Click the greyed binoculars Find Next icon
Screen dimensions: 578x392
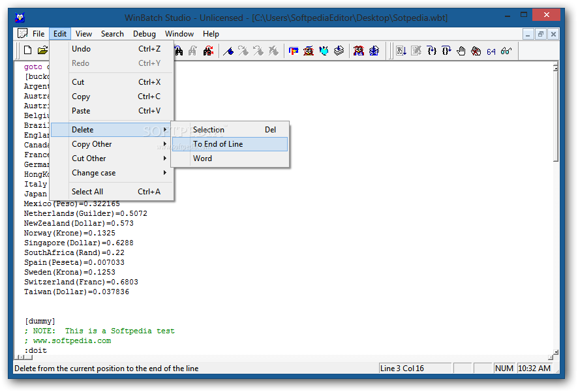pyautogui.click(x=193, y=51)
